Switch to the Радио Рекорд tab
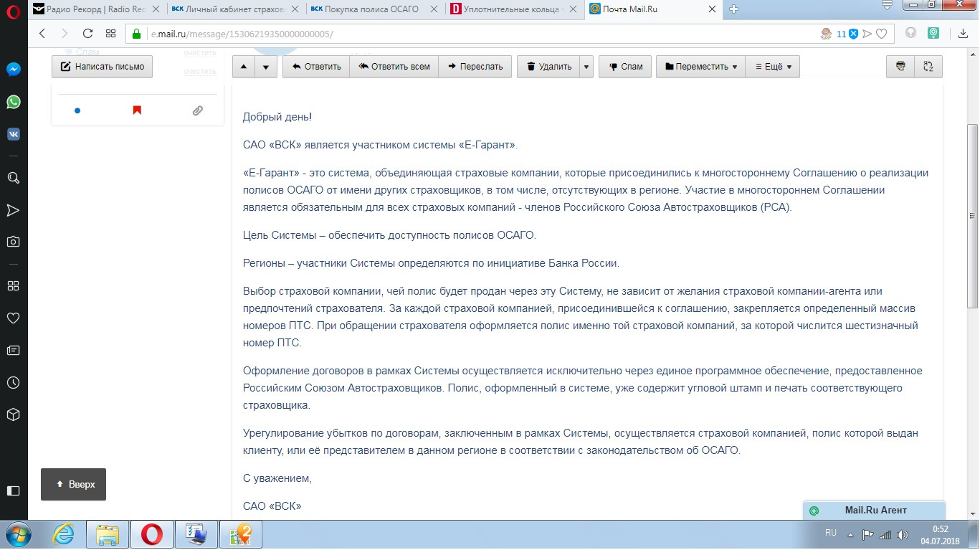The height and width of the screenshot is (550, 980). [x=97, y=9]
